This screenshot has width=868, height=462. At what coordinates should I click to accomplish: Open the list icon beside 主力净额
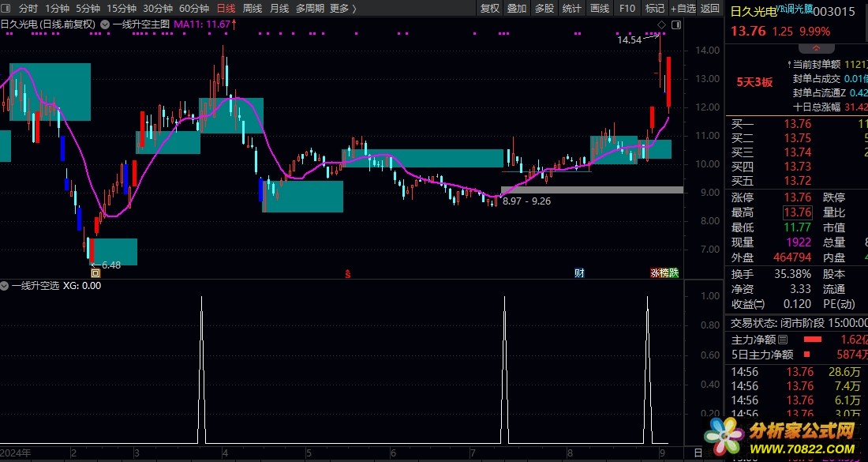(x=783, y=340)
